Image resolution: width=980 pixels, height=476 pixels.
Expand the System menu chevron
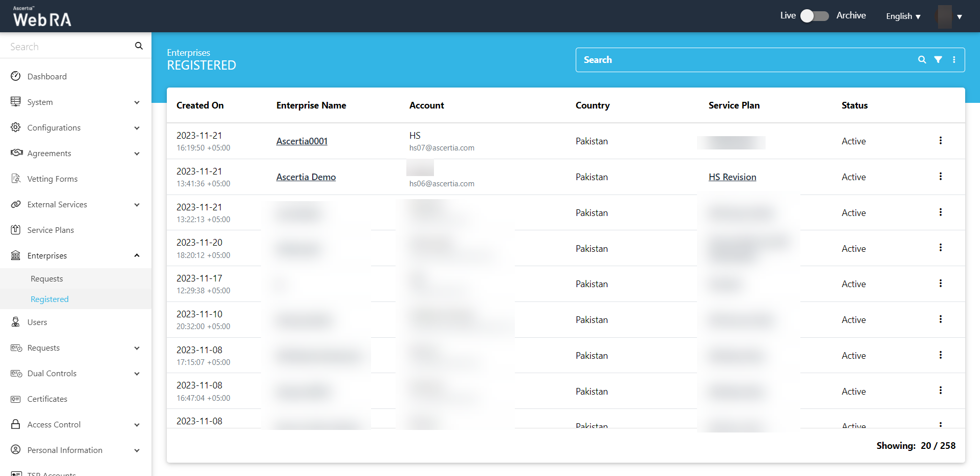[x=137, y=102]
